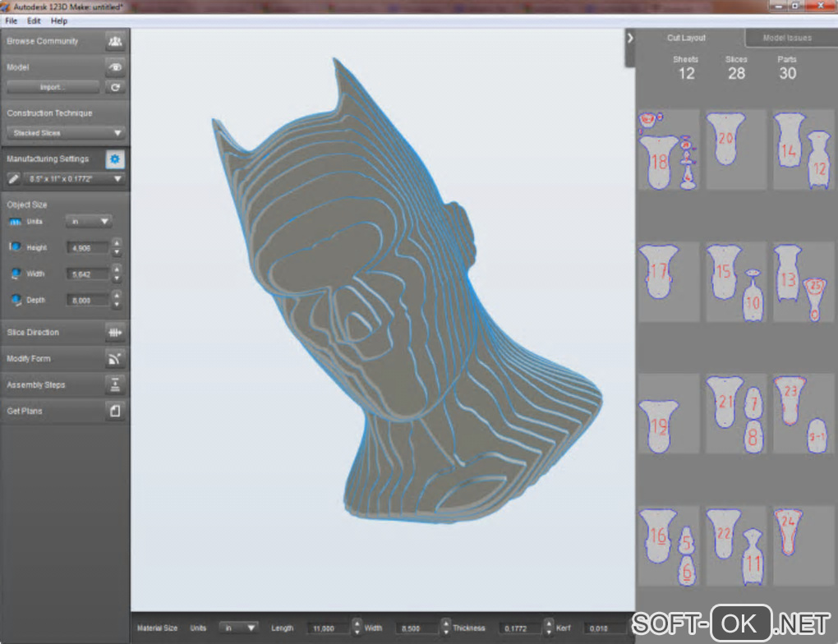Click the Assembly Steps label
The image size is (838, 644).
coord(36,384)
